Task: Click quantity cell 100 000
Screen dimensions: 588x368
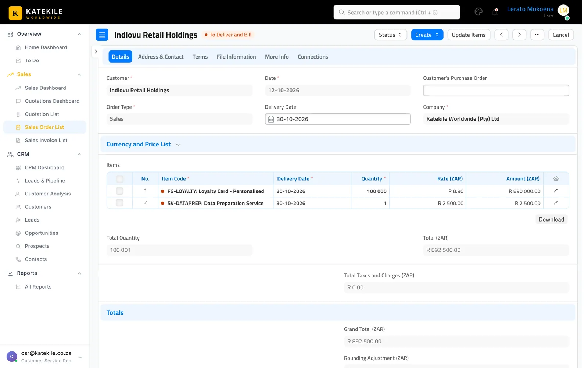Action: pos(370,191)
